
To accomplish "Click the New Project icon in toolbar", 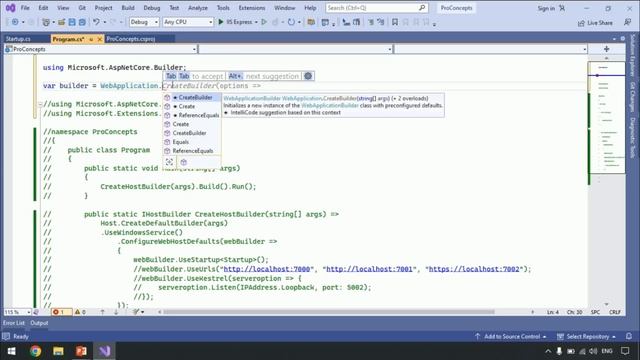I will pyautogui.click(x=46, y=22).
